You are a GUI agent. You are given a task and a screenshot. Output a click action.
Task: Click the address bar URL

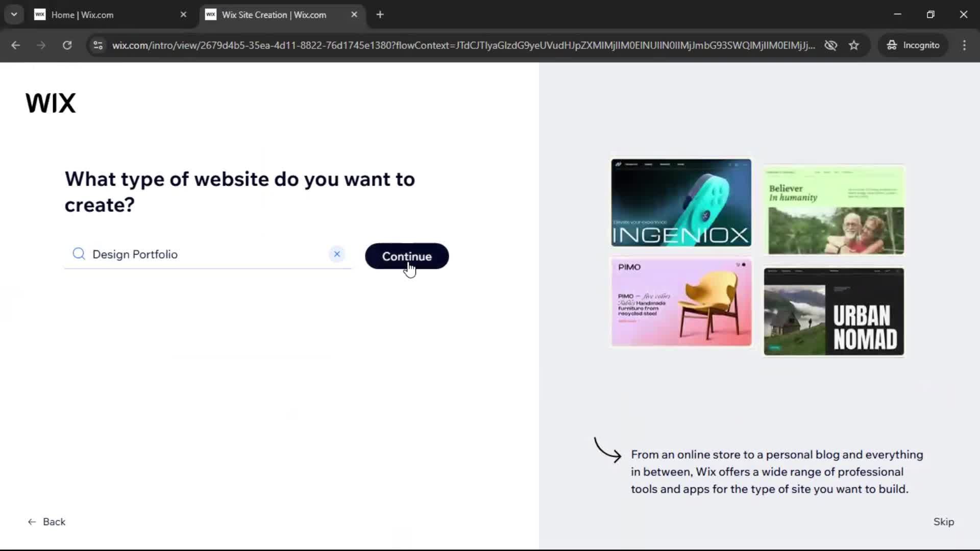pyautogui.click(x=463, y=45)
